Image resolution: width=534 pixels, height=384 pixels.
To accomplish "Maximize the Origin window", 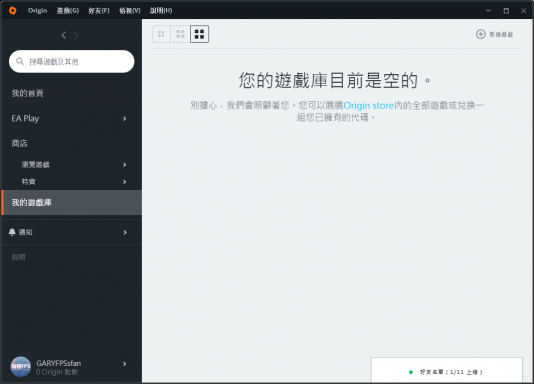I will coord(506,11).
